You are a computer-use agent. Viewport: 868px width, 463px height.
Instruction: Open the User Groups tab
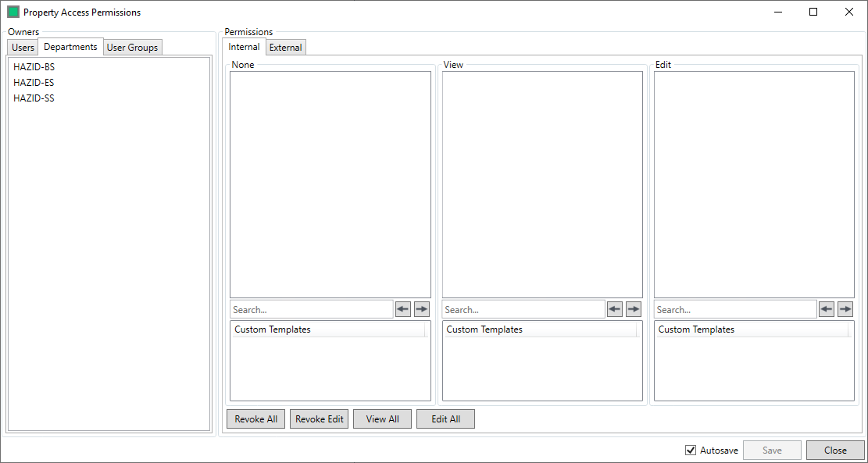[x=132, y=48]
